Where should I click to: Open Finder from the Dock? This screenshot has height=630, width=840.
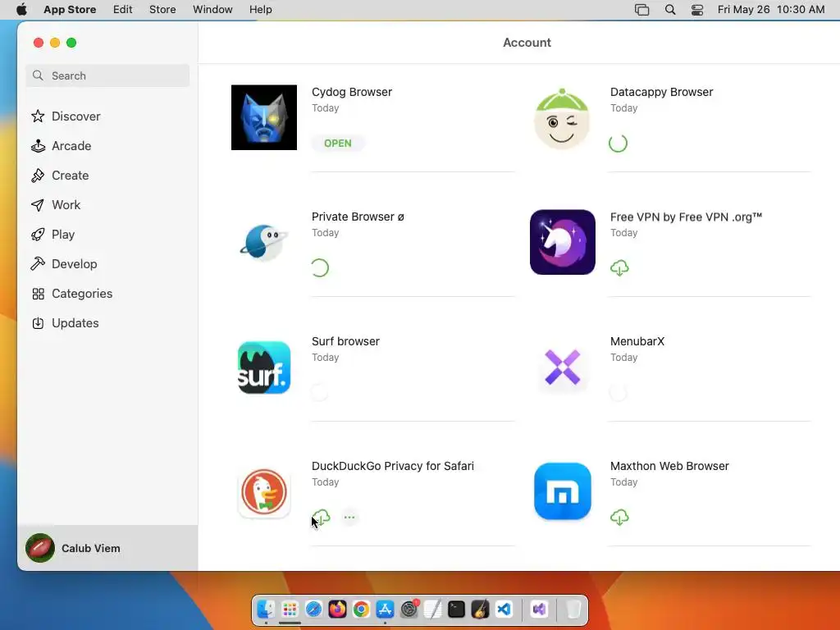pyautogui.click(x=267, y=609)
